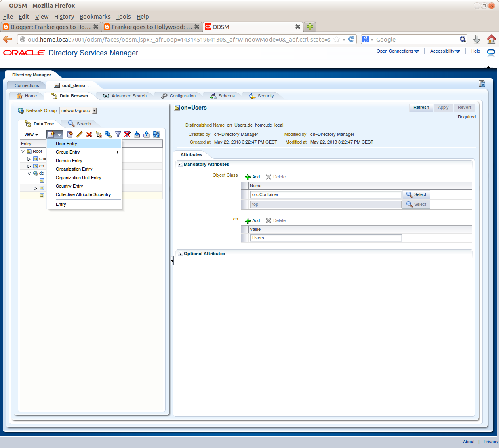This screenshot has width=499, height=448.
Task: Switch to Advanced Search tab
Action: click(125, 96)
